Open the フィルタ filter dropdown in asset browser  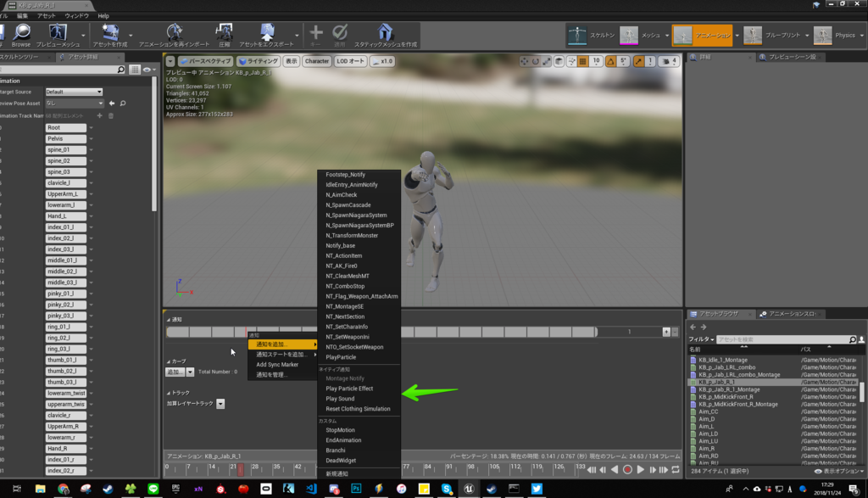click(x=701, y=339)
